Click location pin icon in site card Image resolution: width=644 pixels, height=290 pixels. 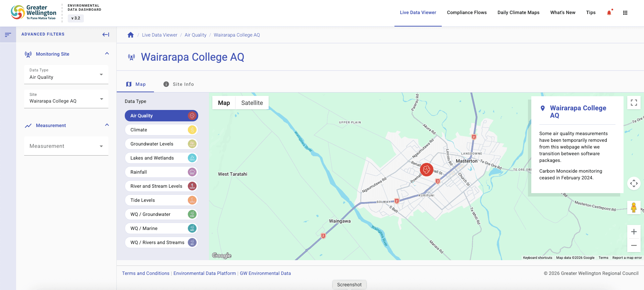point(543,108)
